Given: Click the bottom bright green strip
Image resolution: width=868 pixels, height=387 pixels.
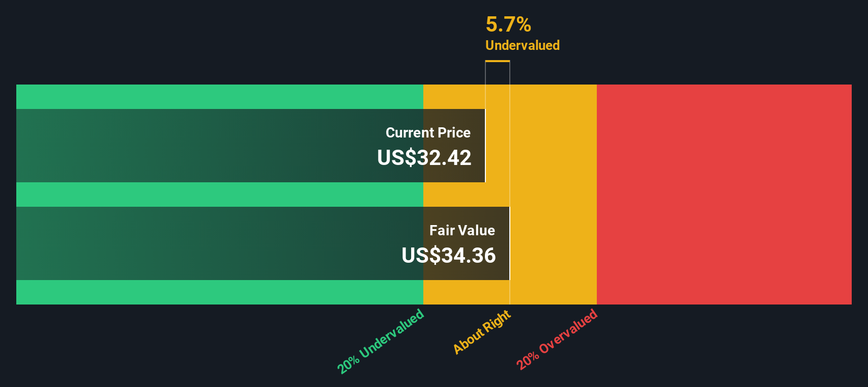Looking at the screenshot, I should pyautogui.click(x=220, y=292).
